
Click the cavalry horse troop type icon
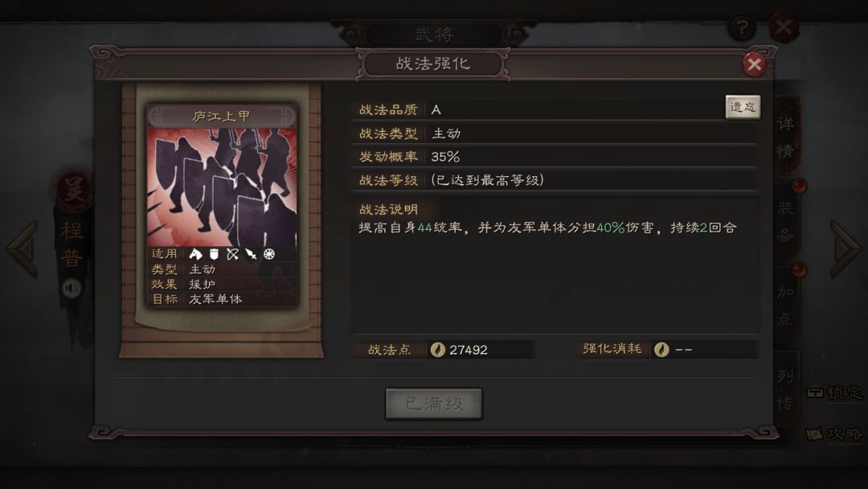pyautogui.click(x=195, y=254)
